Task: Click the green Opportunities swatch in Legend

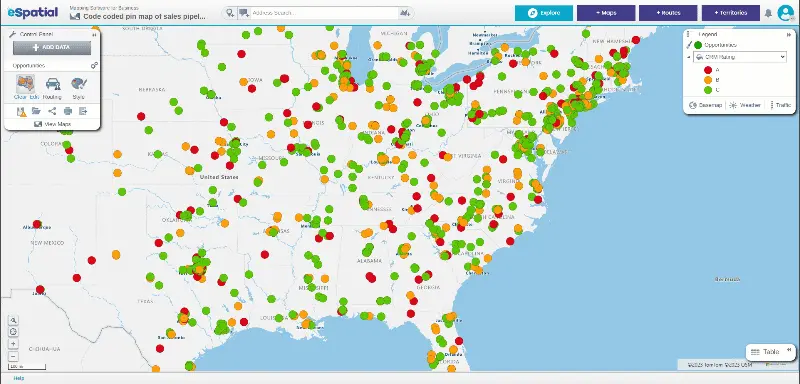Action: pyautogui.click(x=698, y=45)
